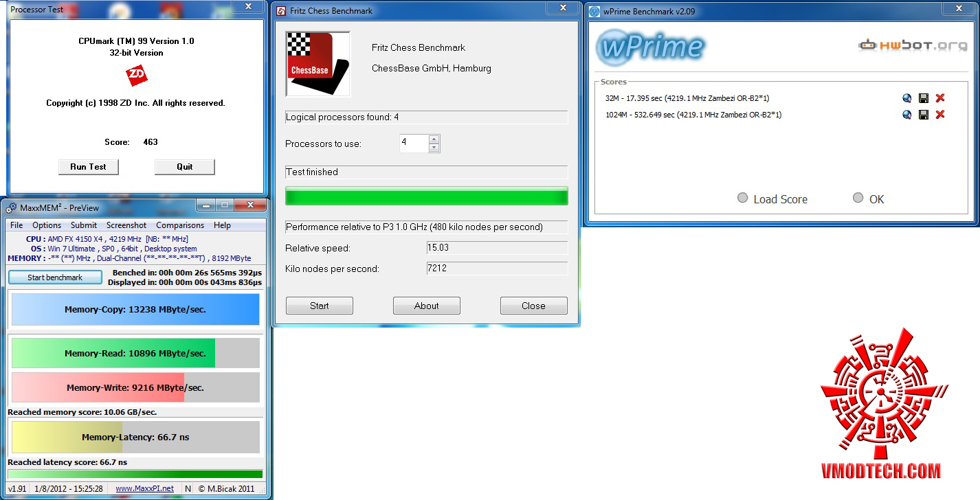Click the Fritz green test progress bar
The height and width of the screenshot is (500, 980).
click(427, 196)
